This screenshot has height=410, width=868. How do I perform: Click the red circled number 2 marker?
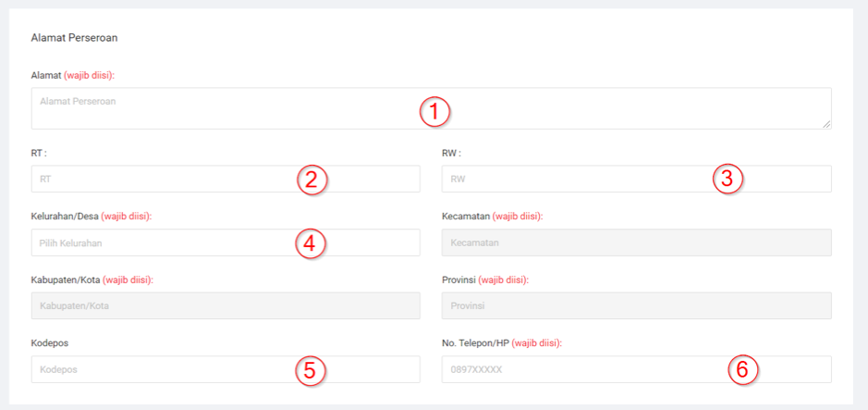[x=312, y=180]
